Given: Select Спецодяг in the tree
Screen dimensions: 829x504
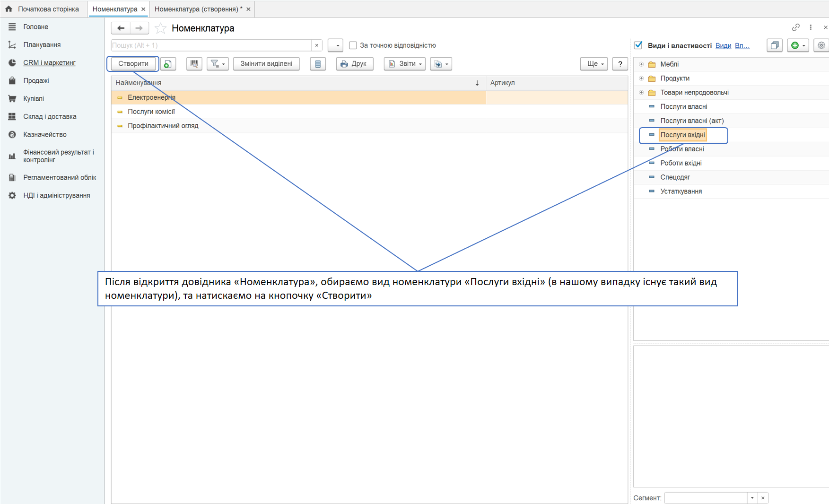Looking at the screenshot, I should (x=675, y=178).
